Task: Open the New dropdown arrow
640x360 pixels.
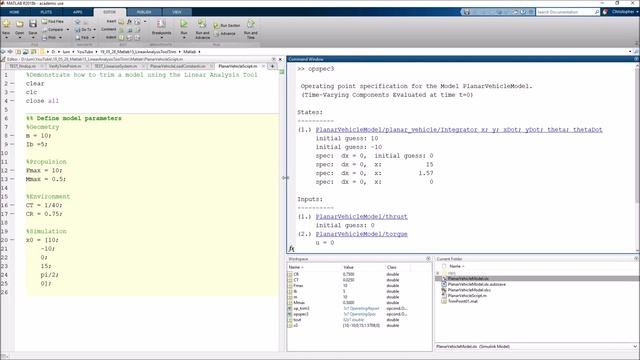Action: point(6,38)
